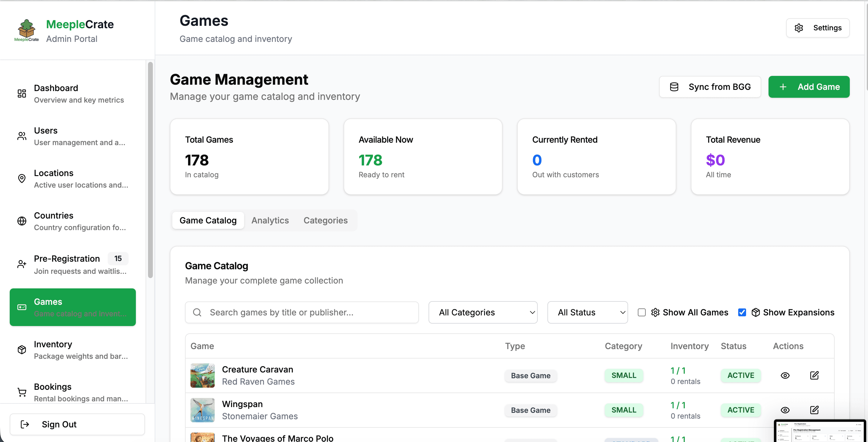Viewport: 868px width, 442px height.
Task: Click the Inventory box icon in sidebar
Action: tap(22, 350)
